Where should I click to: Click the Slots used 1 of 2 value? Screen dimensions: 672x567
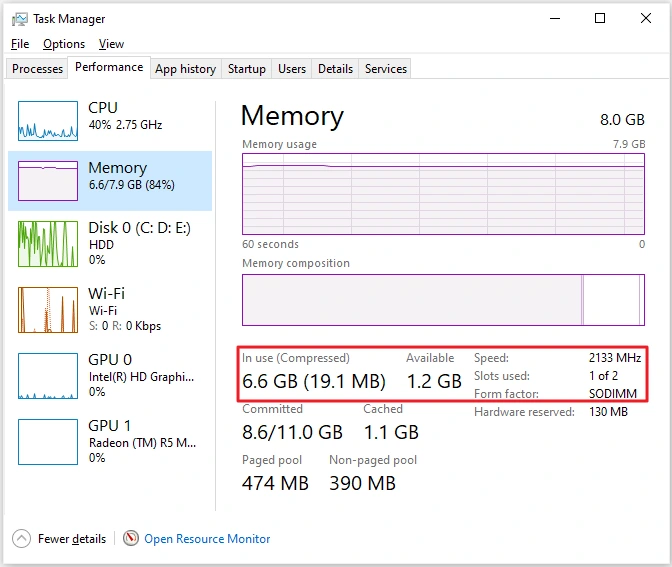pyautogui.click(x=603, y=375)
